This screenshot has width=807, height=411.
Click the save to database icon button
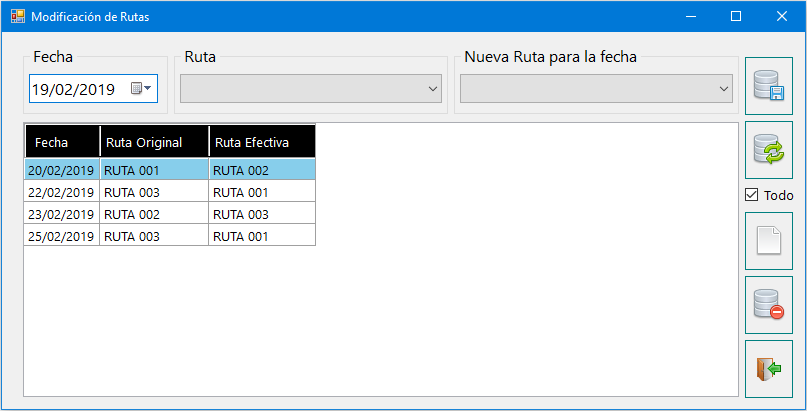(x=769, y=86)
